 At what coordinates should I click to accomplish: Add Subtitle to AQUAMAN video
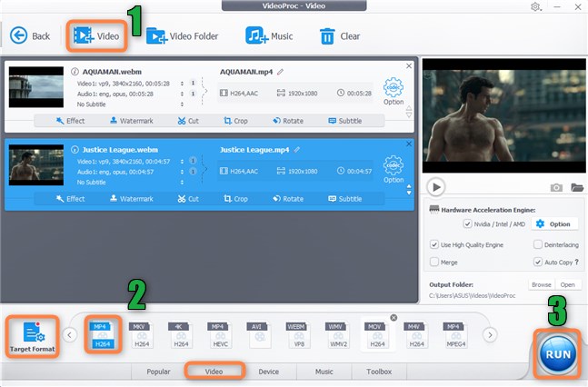click(345, 121)
